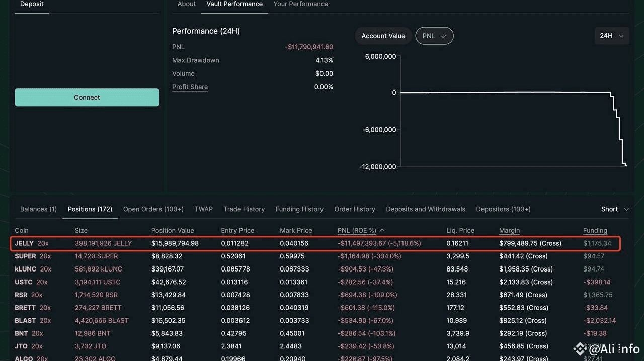This screenshot has width=644, height=361.
Task: Open the Your Performance tab
Action: pos(301,4)
